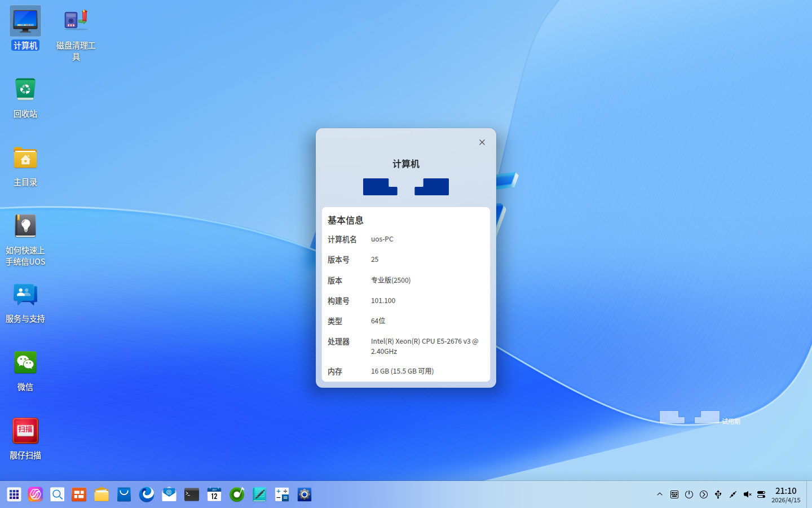Launch 微信 from the desktop
The height and width of the screenshot is (508, 812).
(x=25, y=362)
